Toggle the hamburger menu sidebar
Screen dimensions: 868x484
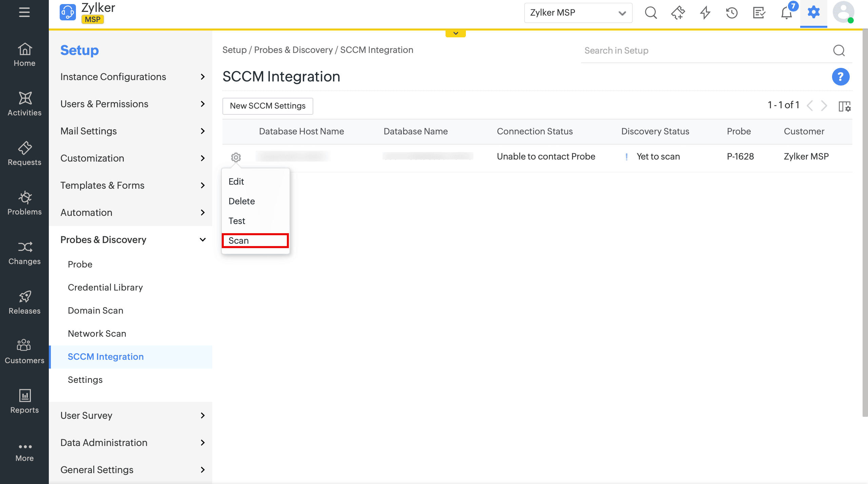tap(24, 12)
